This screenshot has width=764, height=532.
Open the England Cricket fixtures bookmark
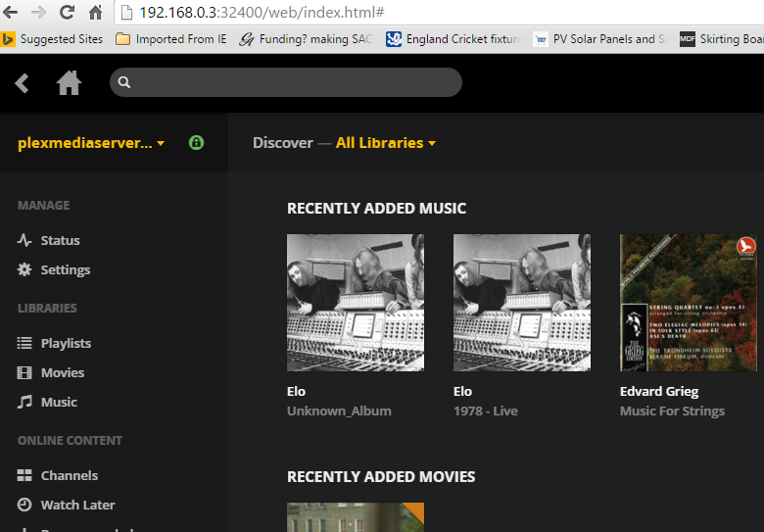(x=454, y=39)
